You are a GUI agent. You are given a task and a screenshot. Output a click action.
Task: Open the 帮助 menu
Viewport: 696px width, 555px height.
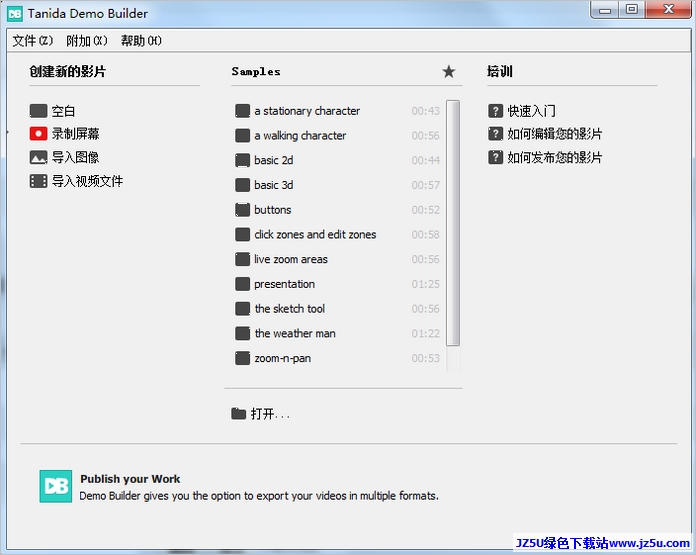point(141,41)
